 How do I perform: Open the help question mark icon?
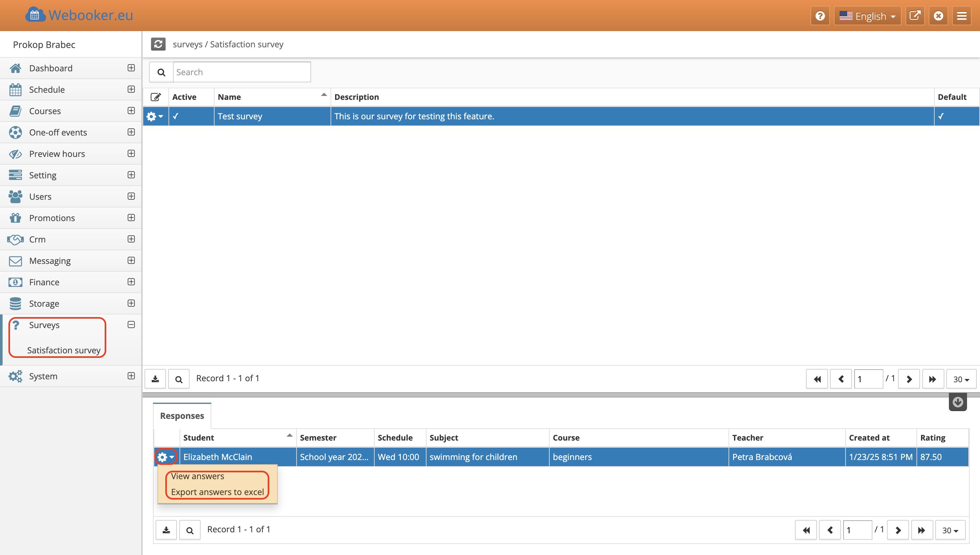point(820,16)
